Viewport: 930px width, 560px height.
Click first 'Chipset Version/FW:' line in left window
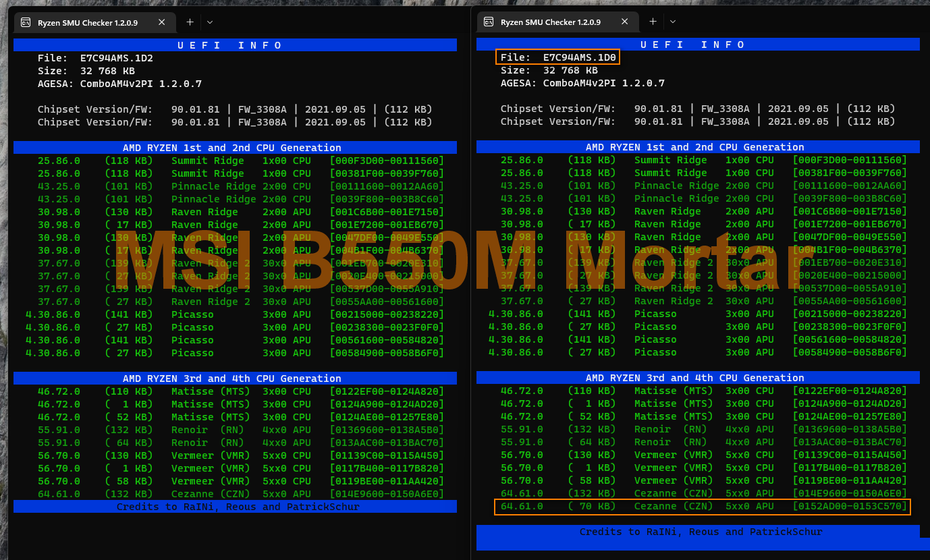(x=235, y=109)
